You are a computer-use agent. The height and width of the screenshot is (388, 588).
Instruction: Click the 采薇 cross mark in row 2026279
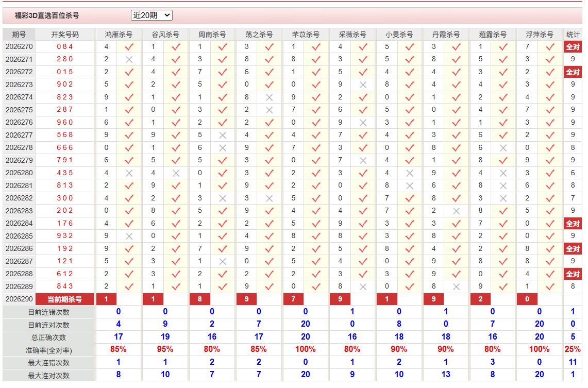click(363, 160)
